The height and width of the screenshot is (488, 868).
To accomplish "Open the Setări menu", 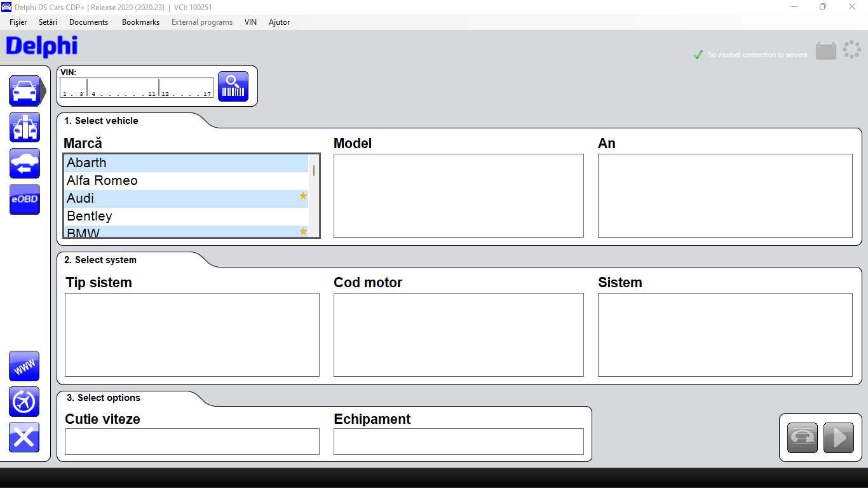I will [x=48, y=22].
